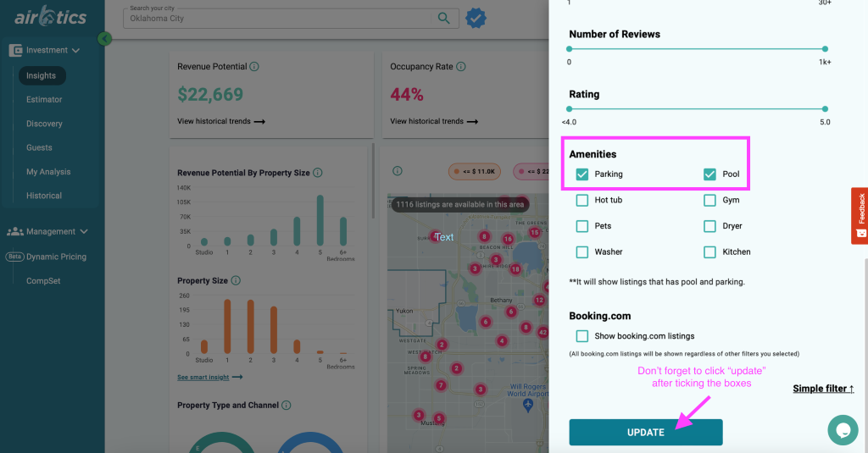The image size is (868, 453).
Task: Open CompSet page
Action: [43, 281]
